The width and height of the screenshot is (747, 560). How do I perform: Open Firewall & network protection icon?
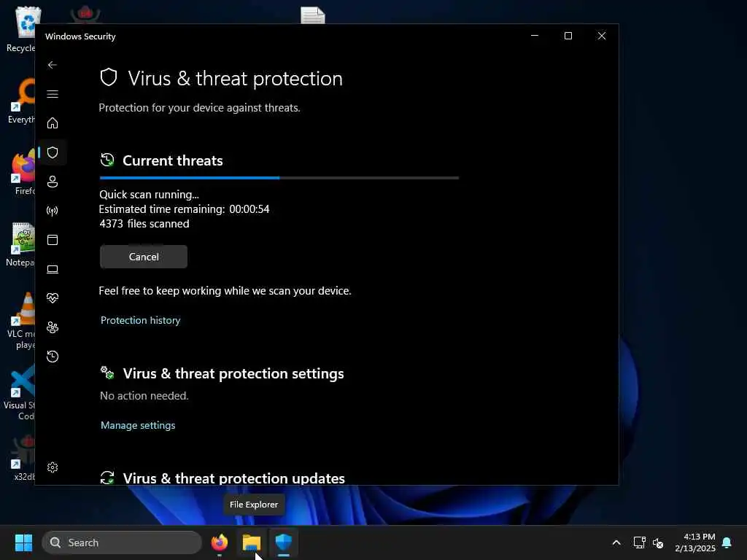[x=53, y=211]
